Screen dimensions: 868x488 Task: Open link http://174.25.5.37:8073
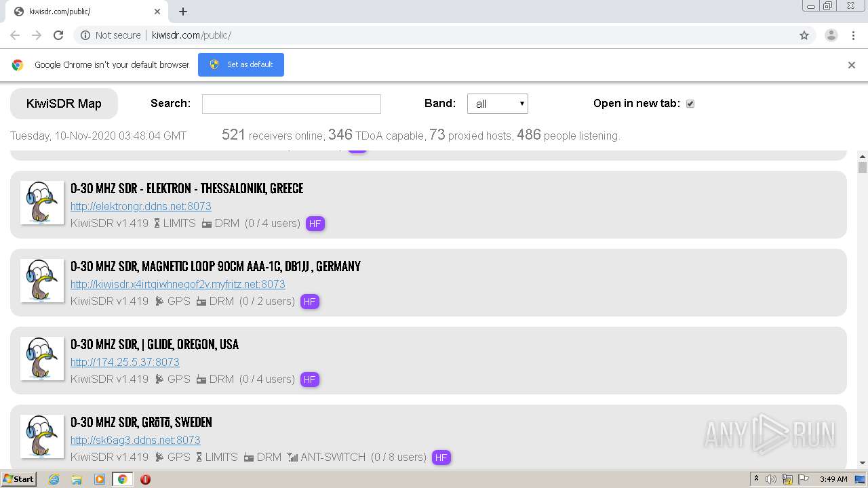point(125,362)
